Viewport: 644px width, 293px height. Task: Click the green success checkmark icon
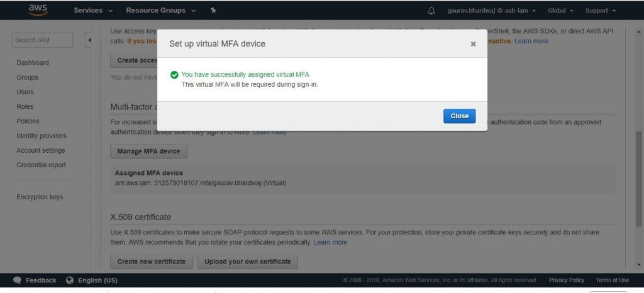(x=174, y=75)
